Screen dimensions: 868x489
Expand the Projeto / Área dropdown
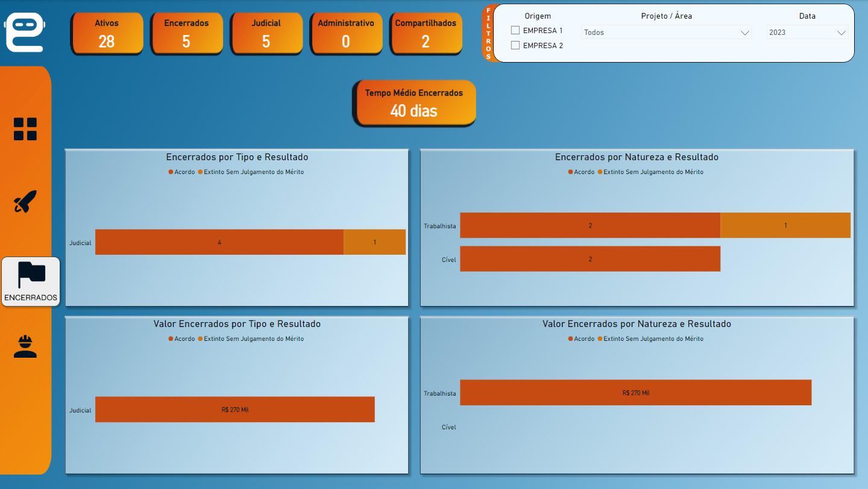(667, 33)
